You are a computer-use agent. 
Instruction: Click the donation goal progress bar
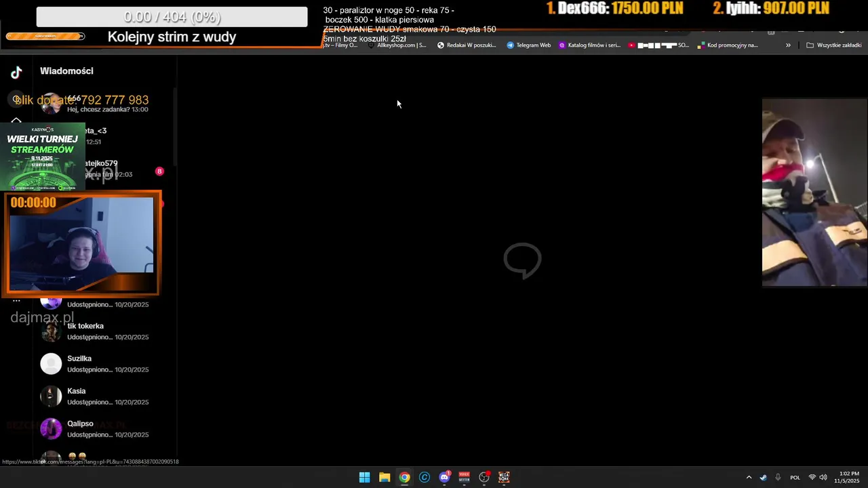coord(172,17)
